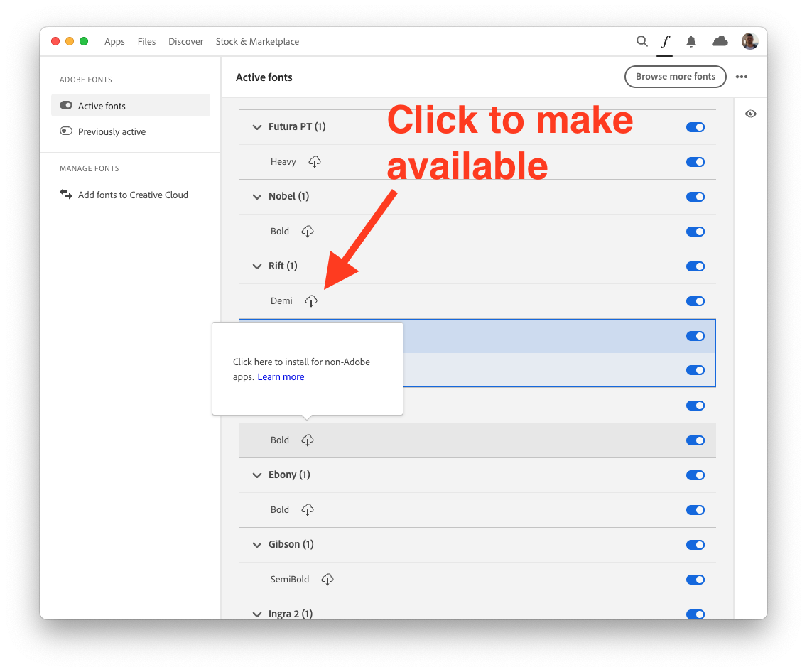Collapse the Gibson font family chevron
Viewport: 807px width, 672px height.
point(257,545)
